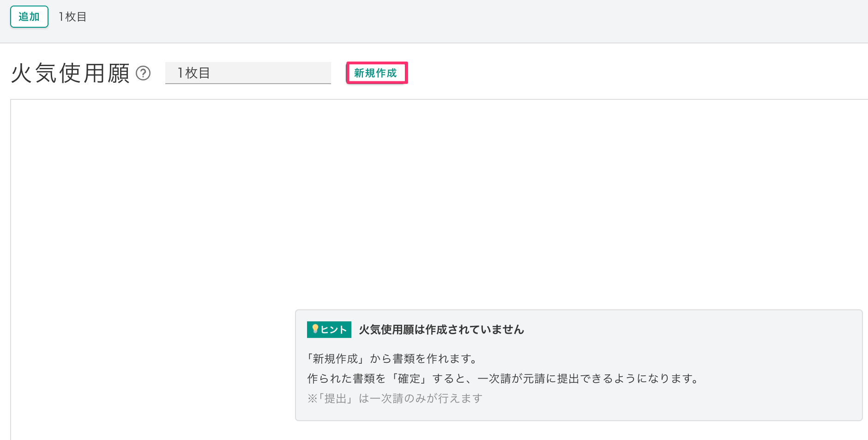
Task: Click the 追加 button
Action: (29, 17)
